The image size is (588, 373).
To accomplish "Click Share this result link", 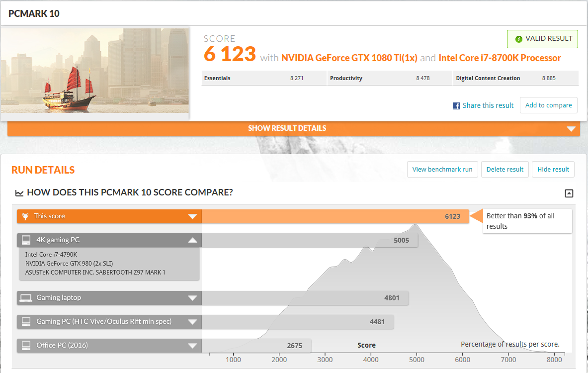I will click(488, 105).
